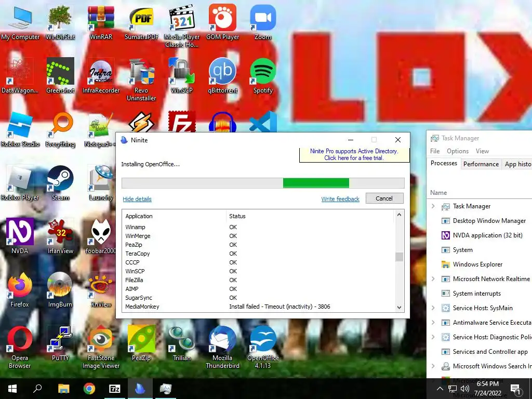Select the Windows Explorer process row
Screen dimensions: 532x399
(x=480, y=264)
